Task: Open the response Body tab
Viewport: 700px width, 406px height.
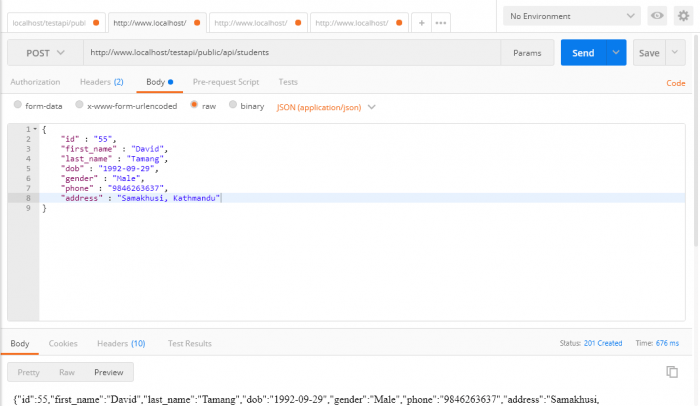Action: 20,343
